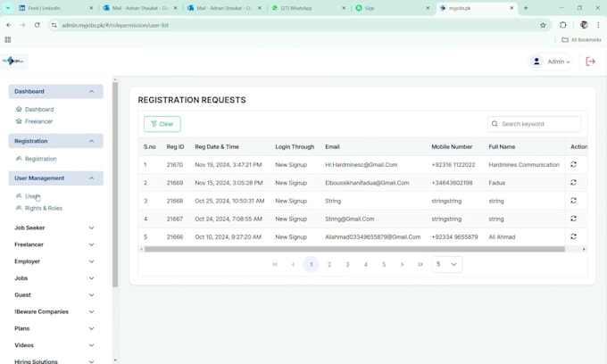607x364 pixels.
Task: Focus the Search keyword field
Action: coord(535,124)
